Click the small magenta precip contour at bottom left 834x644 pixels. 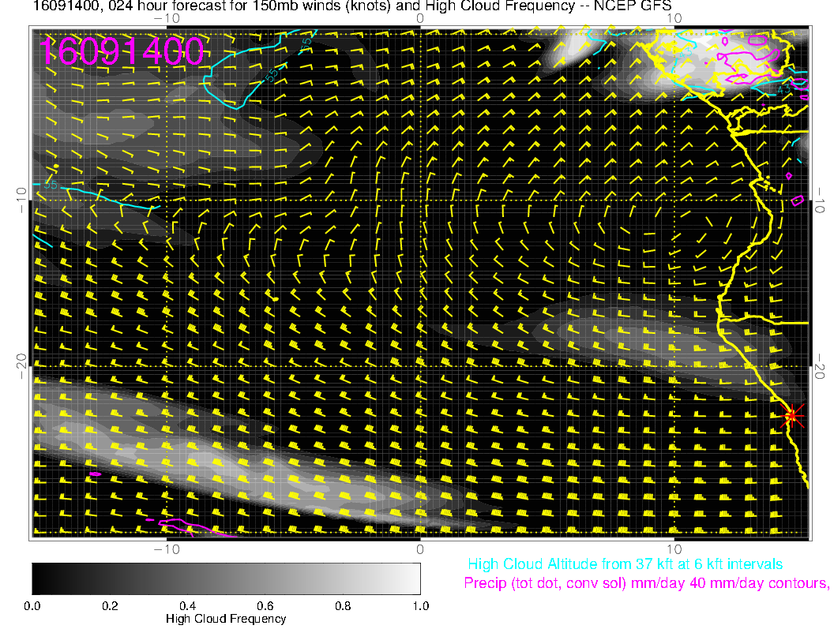[96, 474]
